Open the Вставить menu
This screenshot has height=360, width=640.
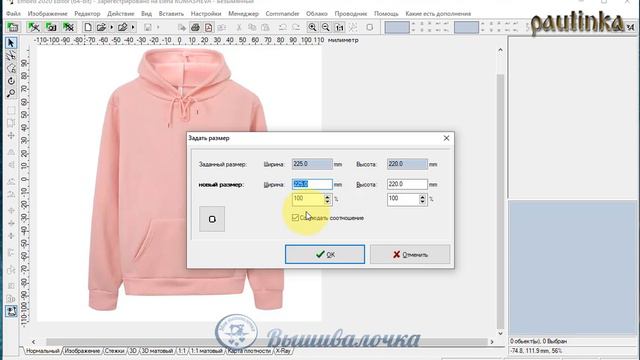point(171,13)
